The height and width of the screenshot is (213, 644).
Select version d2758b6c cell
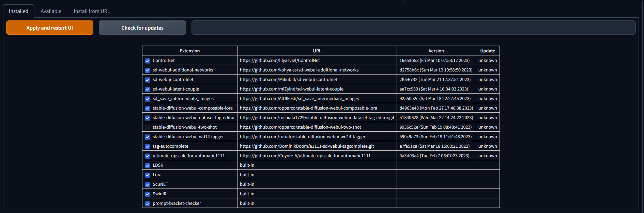(436, 70)
